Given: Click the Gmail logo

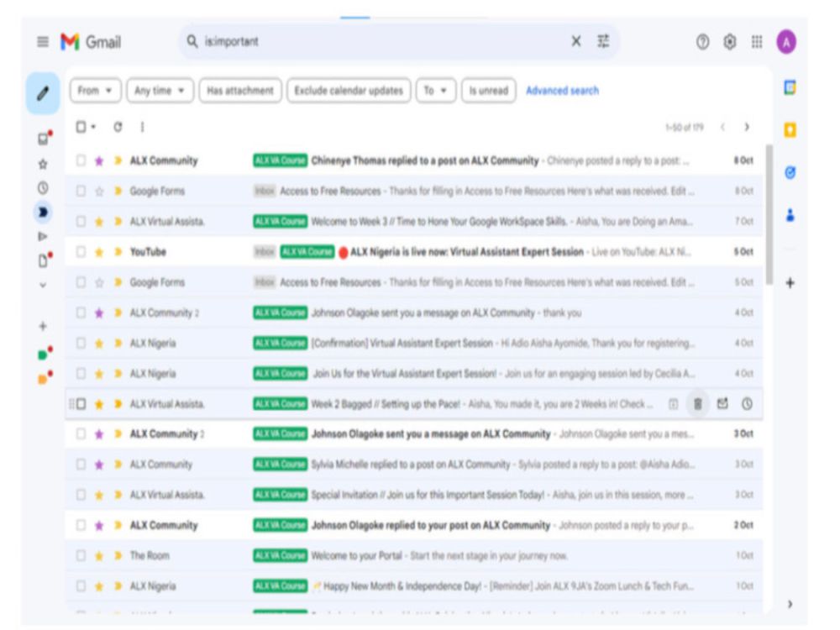Looking at the screenshot, I should coord(91,42).
